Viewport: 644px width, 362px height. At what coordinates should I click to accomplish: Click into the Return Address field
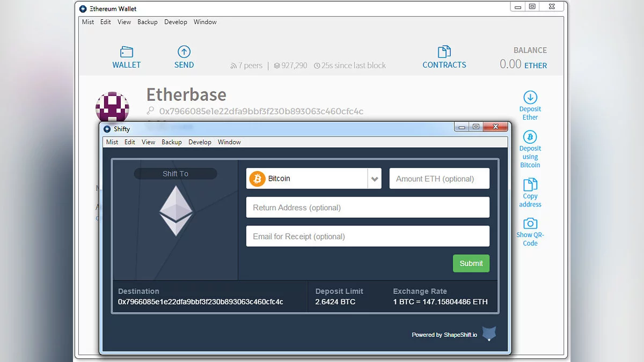click(x=368, y=208)
